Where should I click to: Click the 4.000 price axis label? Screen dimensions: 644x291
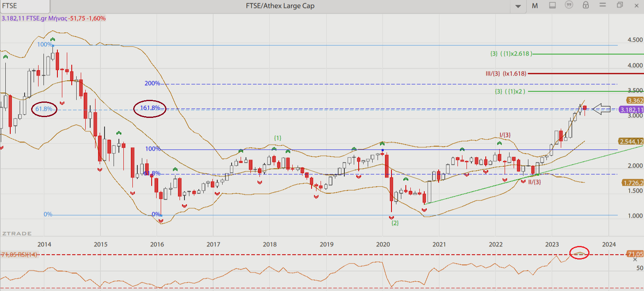[635, 65]
